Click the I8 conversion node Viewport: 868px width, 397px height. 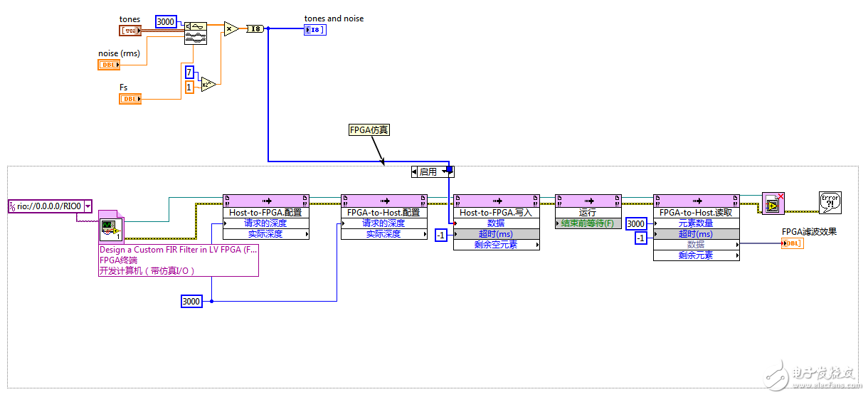click(255, 29)
